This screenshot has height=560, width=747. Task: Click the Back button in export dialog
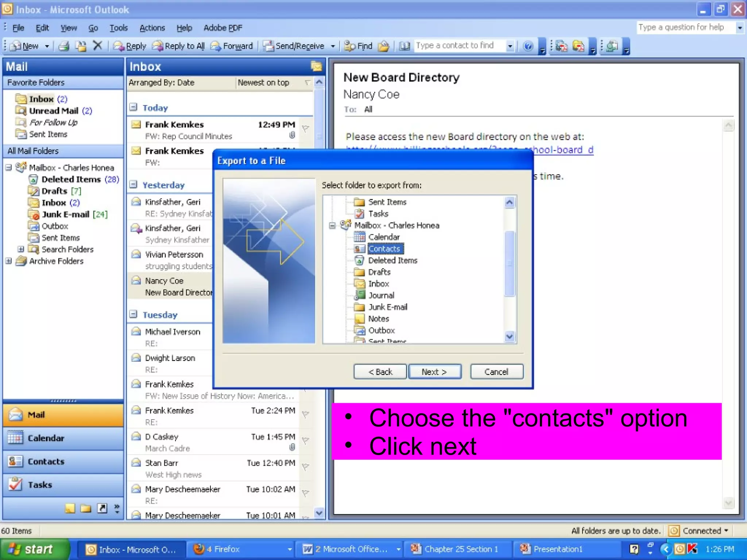click(380, 372)
